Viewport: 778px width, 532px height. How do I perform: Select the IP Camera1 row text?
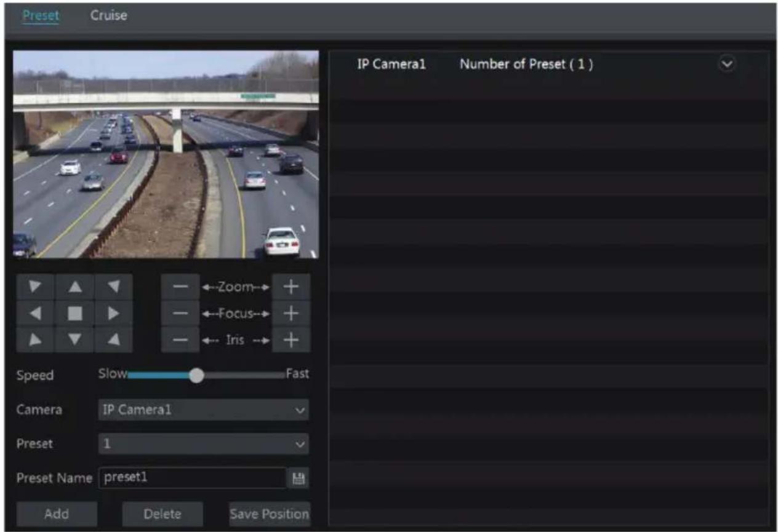391,64
